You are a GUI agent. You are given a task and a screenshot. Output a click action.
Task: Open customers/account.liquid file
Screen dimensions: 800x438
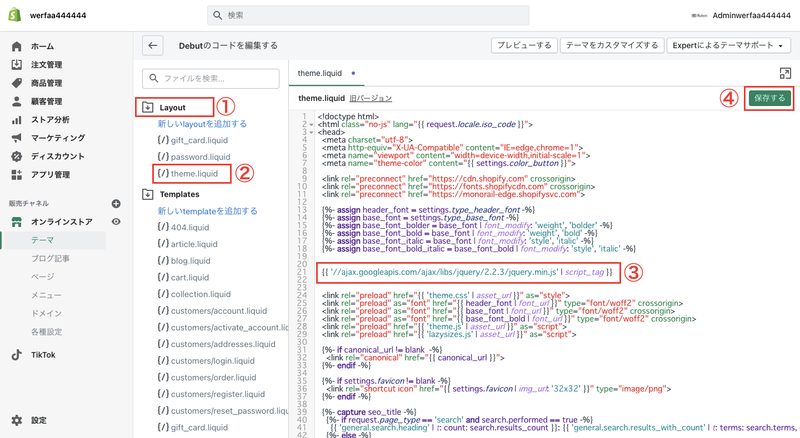pos(212,311)
